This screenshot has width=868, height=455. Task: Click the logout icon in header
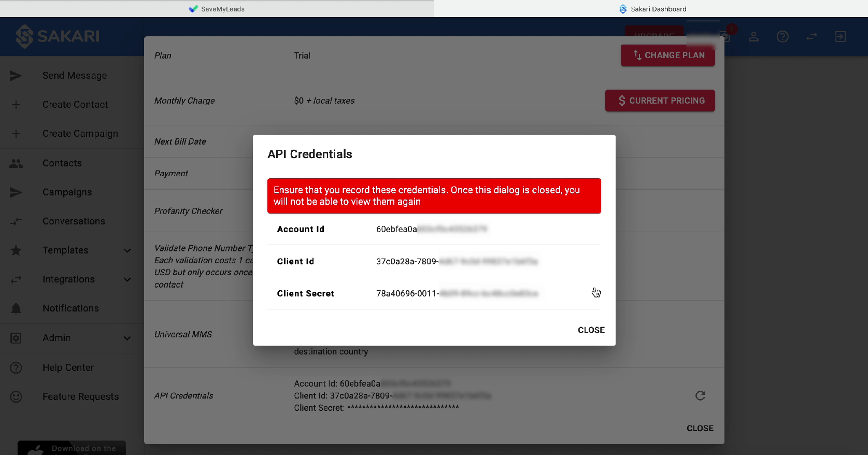click(841, 36)
